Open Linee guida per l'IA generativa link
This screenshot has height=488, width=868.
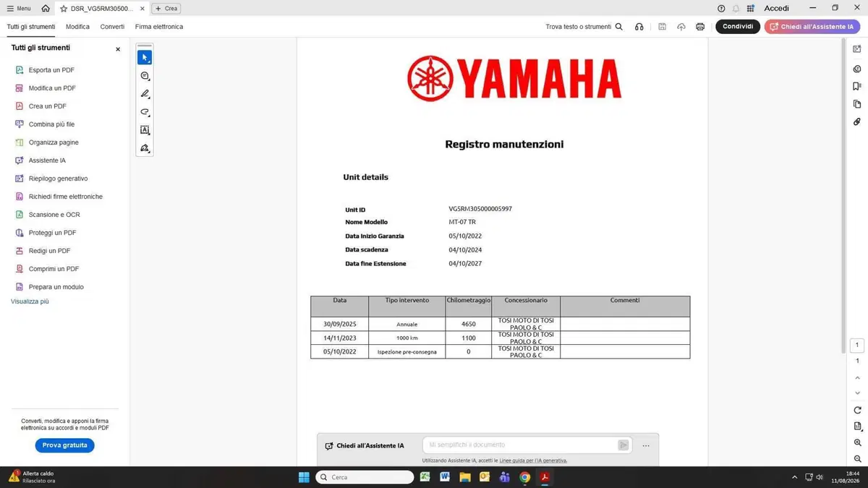(533, 461)
